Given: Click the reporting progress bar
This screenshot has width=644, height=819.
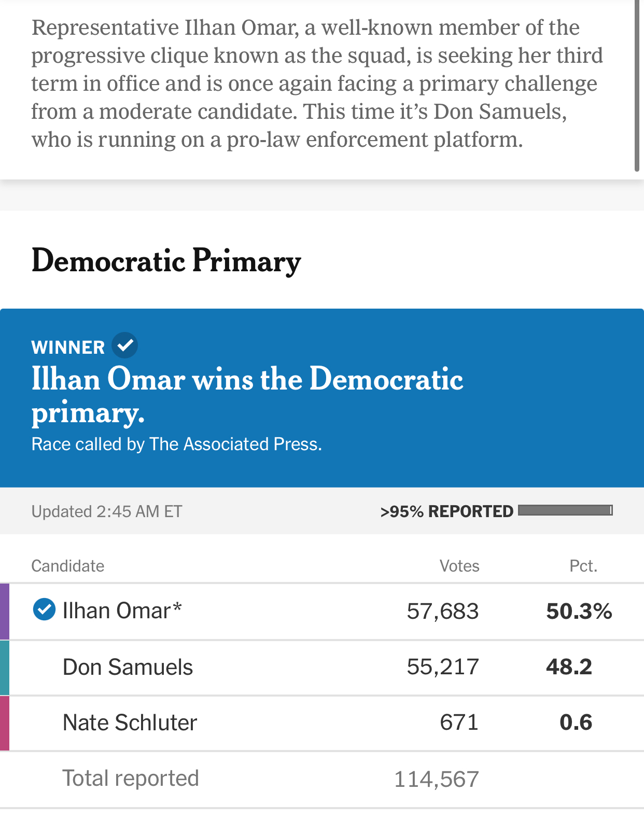Looking at the screenshot, I should (x=565, y=510).
